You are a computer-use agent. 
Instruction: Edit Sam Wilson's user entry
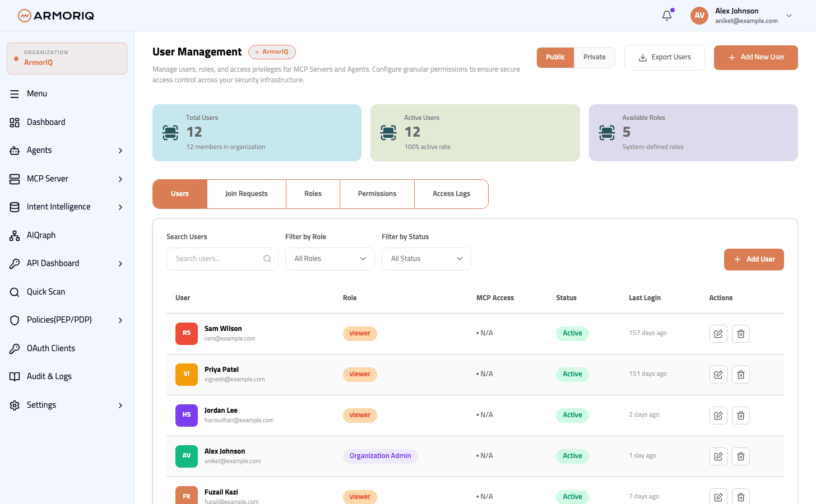pyautogui.click(x=718, y=334)
